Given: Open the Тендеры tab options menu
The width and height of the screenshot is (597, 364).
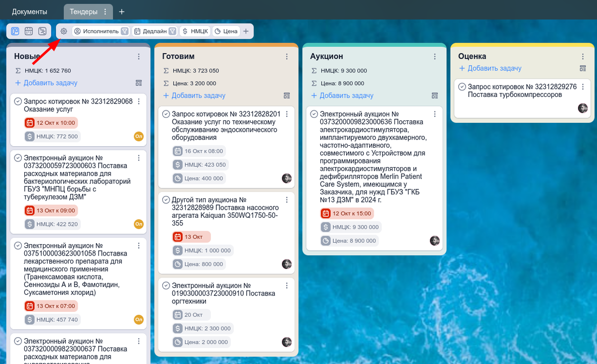Looking at the screenshot, I should pos(105,11).
